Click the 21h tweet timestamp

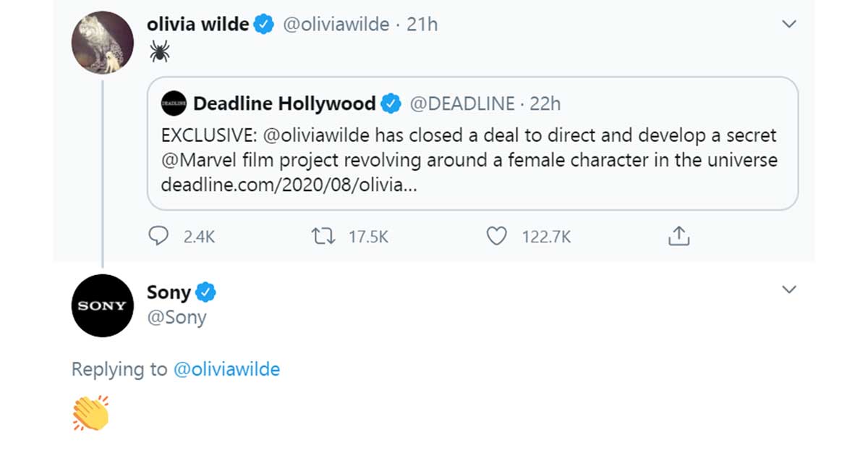tap(422, 25)
